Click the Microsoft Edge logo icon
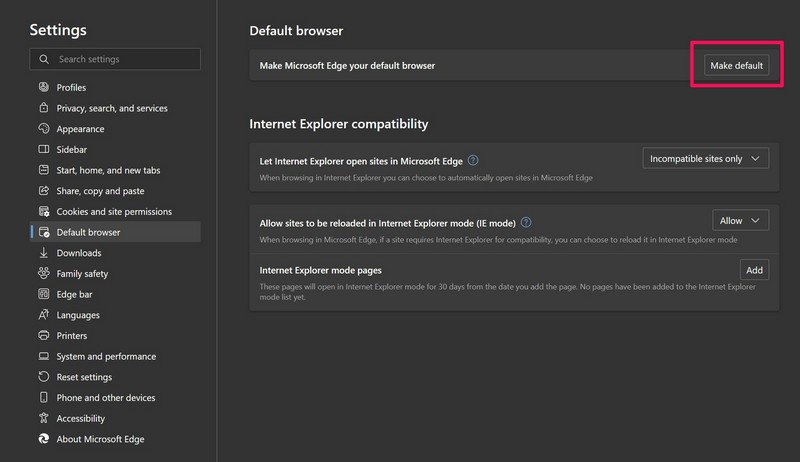The height and width of the screenshot is (462, 800). click(44, 439)
